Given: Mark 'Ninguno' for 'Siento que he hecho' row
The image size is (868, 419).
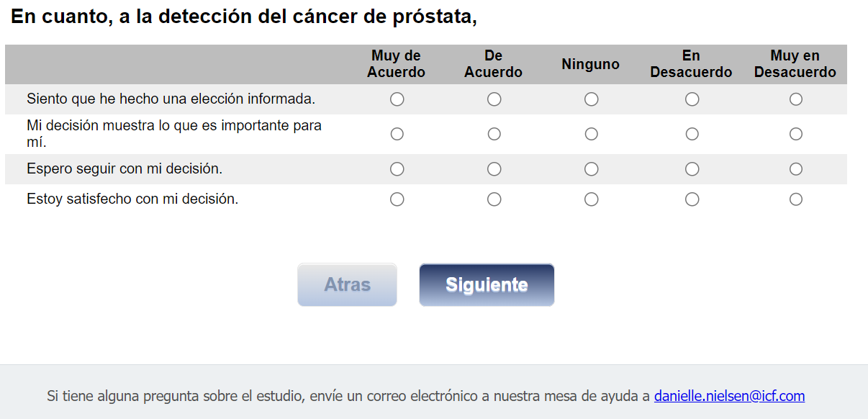Looking at the screenshot, I should point(591,99).
